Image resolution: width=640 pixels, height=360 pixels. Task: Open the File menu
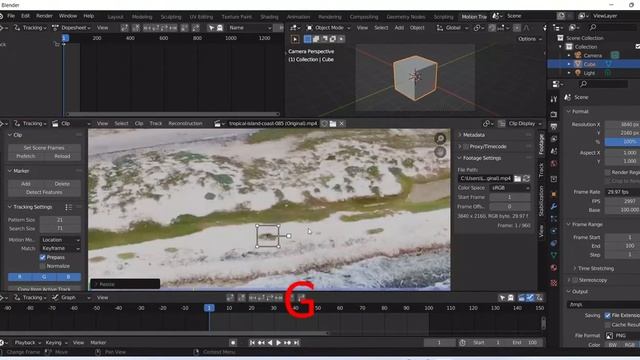pyautogui.click(x=11, y=16)
